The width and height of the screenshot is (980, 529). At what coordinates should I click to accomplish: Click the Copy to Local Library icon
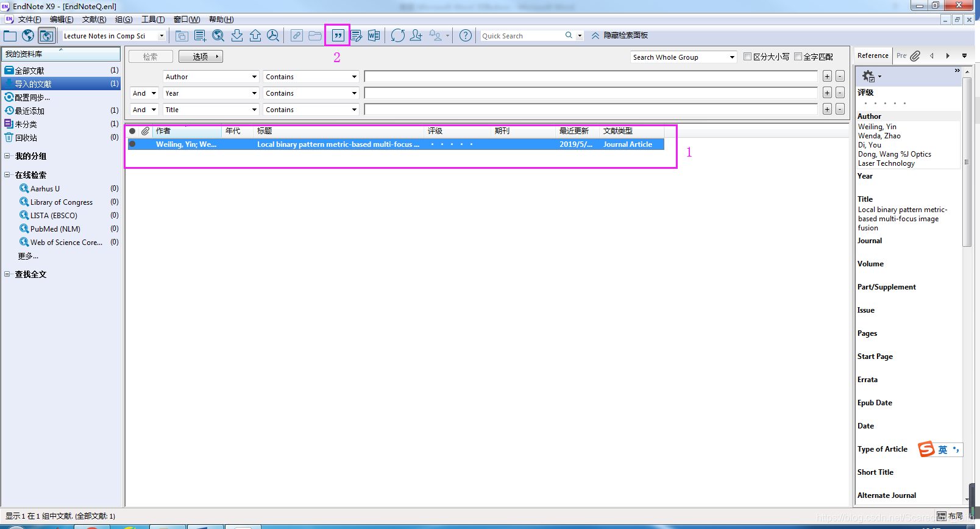[x=182, y=36]
